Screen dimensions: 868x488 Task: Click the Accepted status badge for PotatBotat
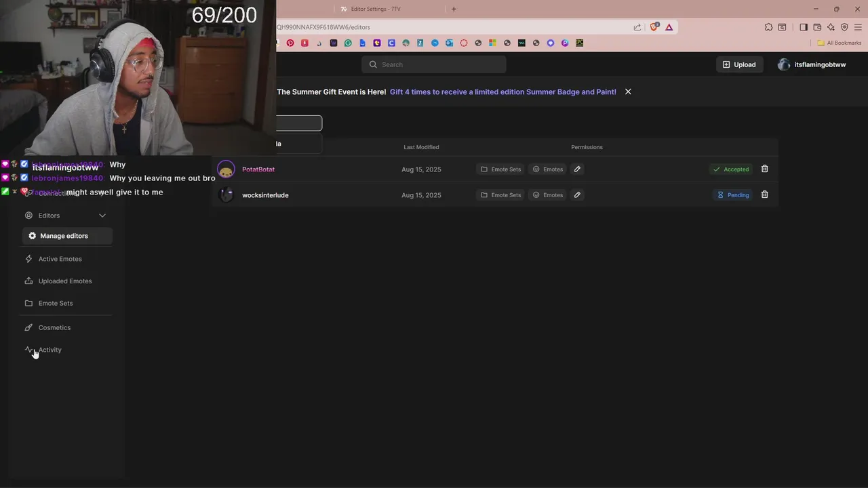731,169
